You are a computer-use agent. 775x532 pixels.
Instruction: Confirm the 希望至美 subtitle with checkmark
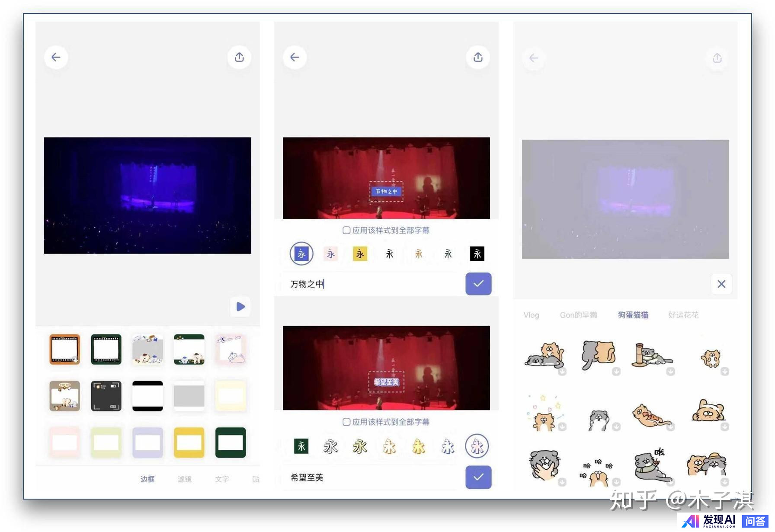pos(478,477)
